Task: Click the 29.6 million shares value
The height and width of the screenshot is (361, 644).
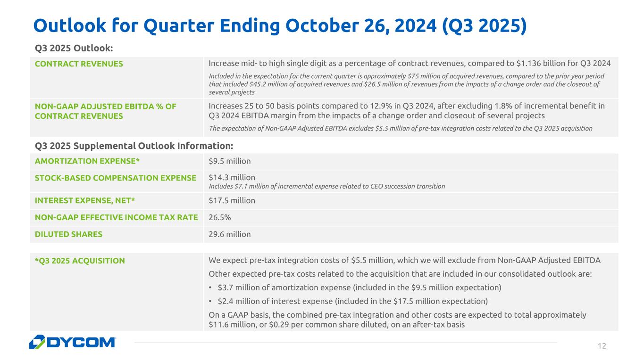Action: pyautogui.click(x=230, y=234)
